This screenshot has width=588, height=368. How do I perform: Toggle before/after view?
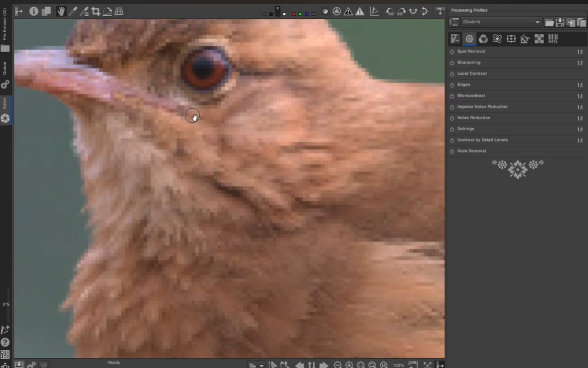click(x=46, y=11)
